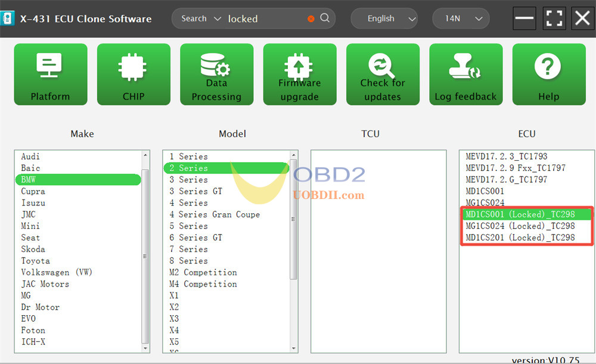Open the English language dropdown
Viewport: 596px width, 364px height.
point(384,18)
